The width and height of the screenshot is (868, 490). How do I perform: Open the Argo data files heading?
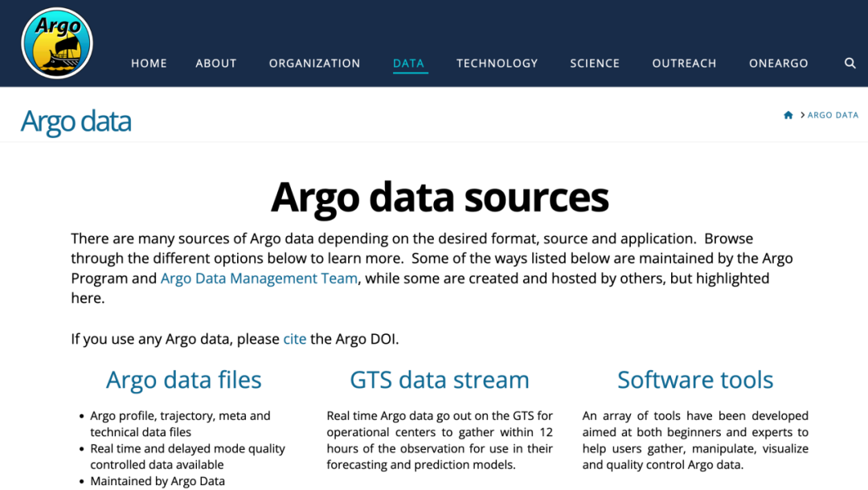point(184,380)
